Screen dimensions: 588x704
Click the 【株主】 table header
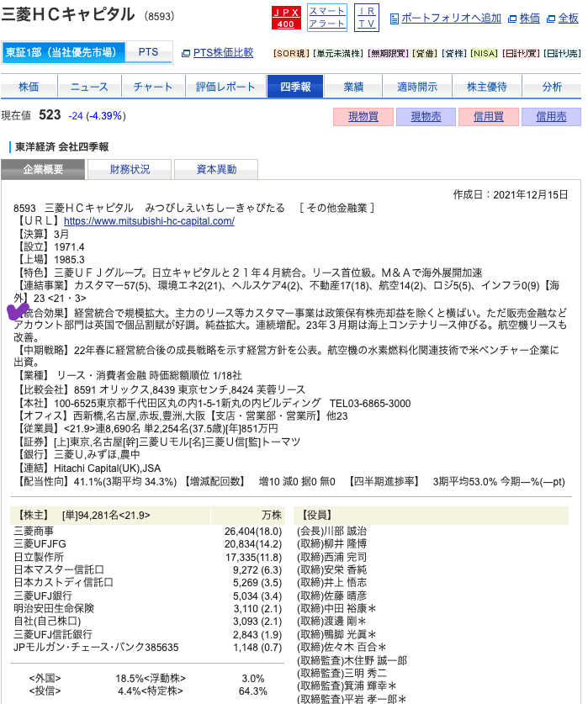coord(110,516)
